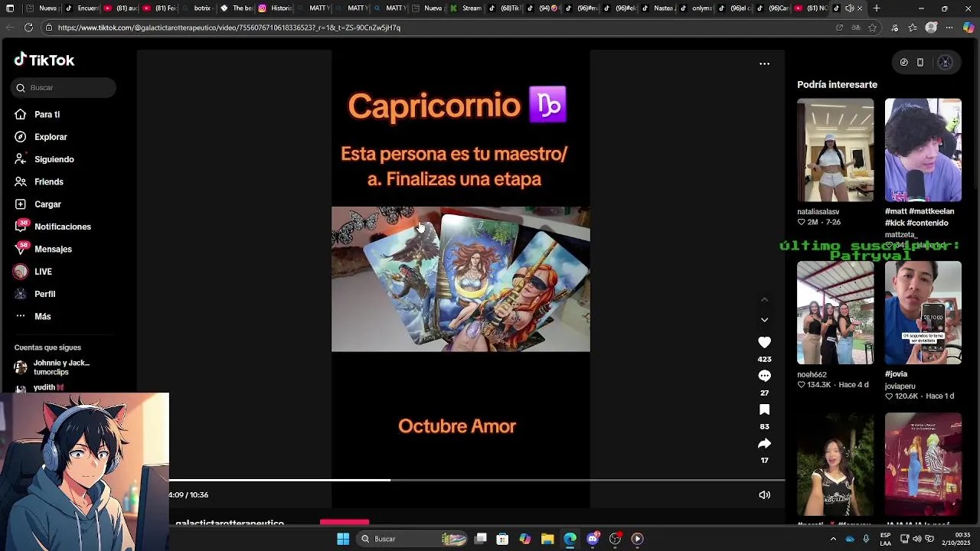Click galactictarotterapeutico author name
Image resolution: width=980 pixels, height=551 pixels.
230,523
